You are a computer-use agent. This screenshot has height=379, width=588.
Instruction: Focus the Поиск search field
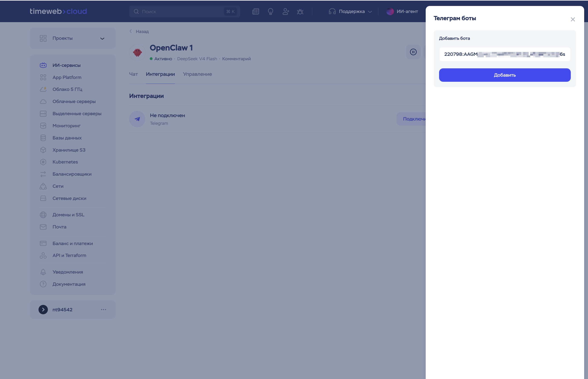[185, 11]
